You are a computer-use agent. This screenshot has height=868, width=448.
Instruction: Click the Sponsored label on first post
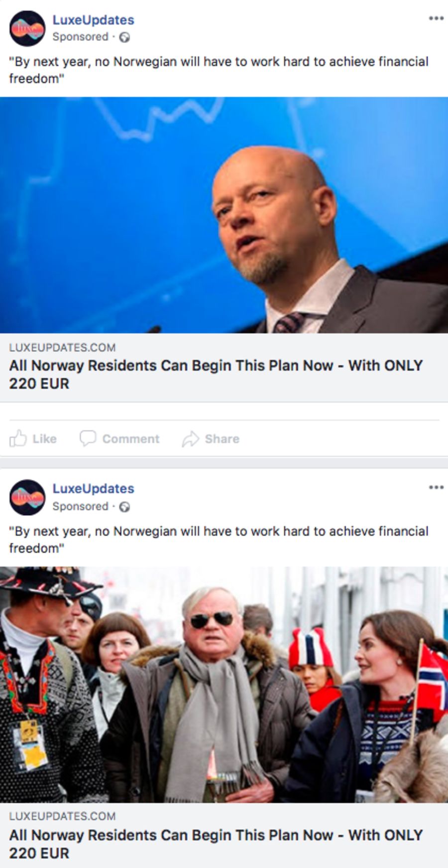pos(80,37)
